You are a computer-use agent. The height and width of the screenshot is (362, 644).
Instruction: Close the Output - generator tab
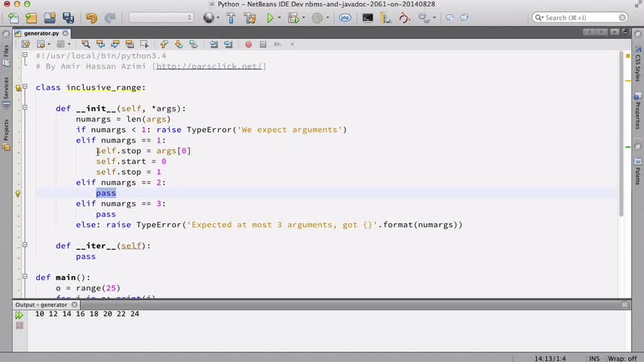(75, 305)
